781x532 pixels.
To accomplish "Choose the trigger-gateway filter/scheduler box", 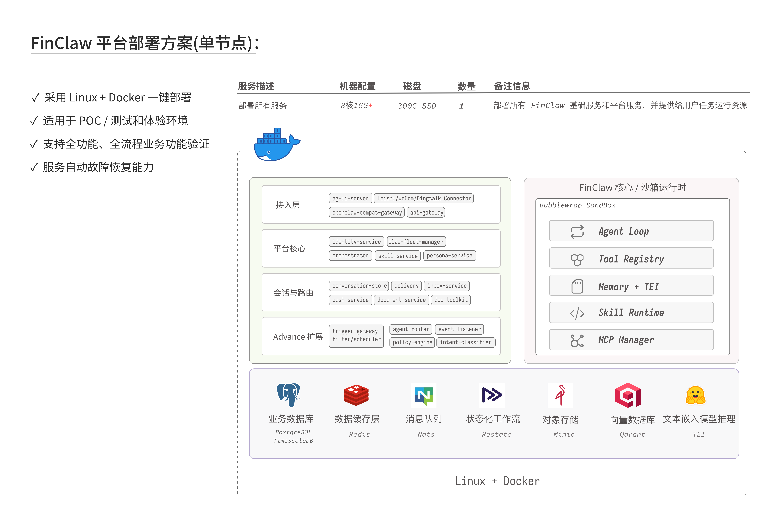I will point(357,336).
